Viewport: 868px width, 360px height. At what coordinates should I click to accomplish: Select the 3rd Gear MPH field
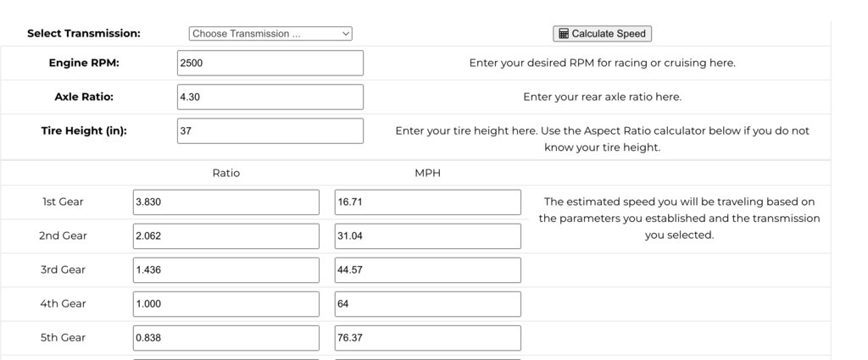(427, 270)
